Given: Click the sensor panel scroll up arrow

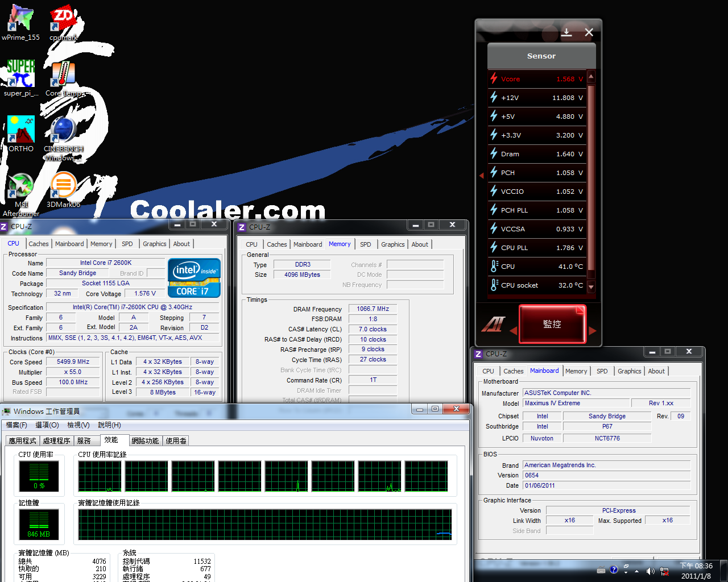Looking at the screenshot, I should coord(591,77).
